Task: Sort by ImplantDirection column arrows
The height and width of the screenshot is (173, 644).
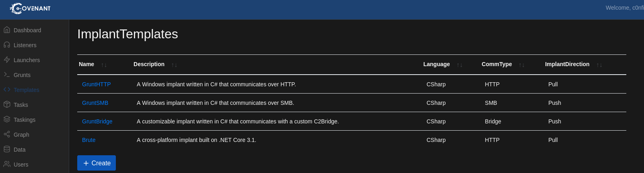Action: click(x=599, y=65)
